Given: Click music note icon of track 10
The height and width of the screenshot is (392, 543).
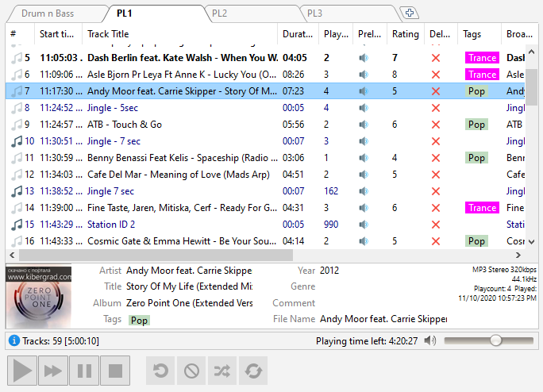Looking at the screenshot, I should 17,141.
